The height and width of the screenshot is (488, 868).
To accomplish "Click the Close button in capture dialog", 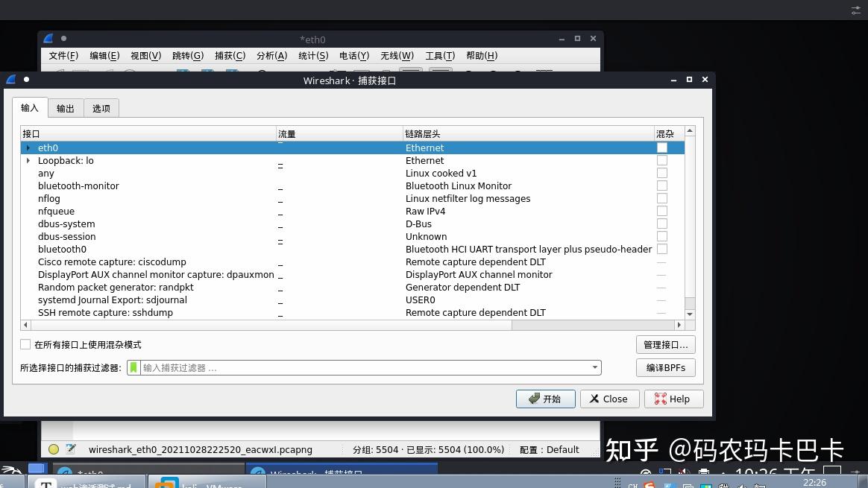I will [x=609, y=399].
